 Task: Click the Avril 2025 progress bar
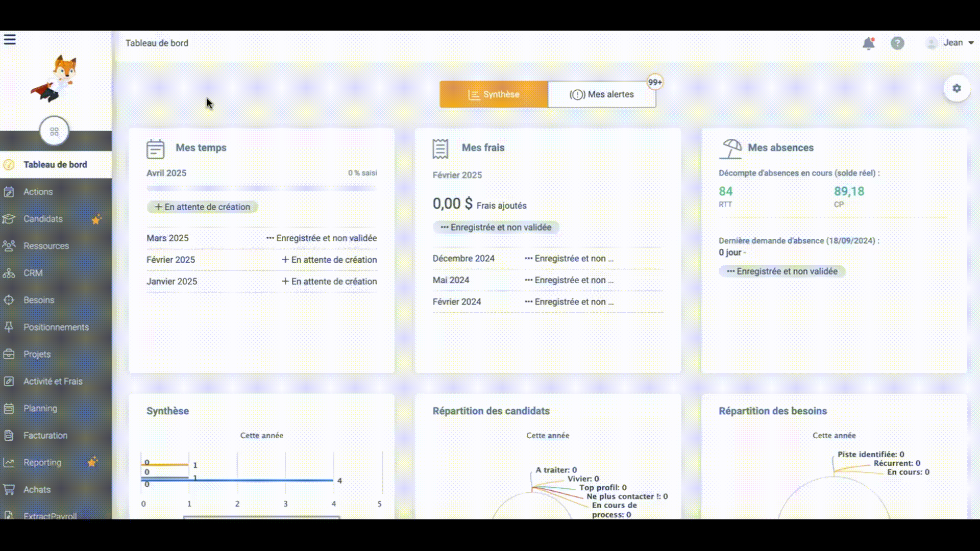(x=262, y=188)
